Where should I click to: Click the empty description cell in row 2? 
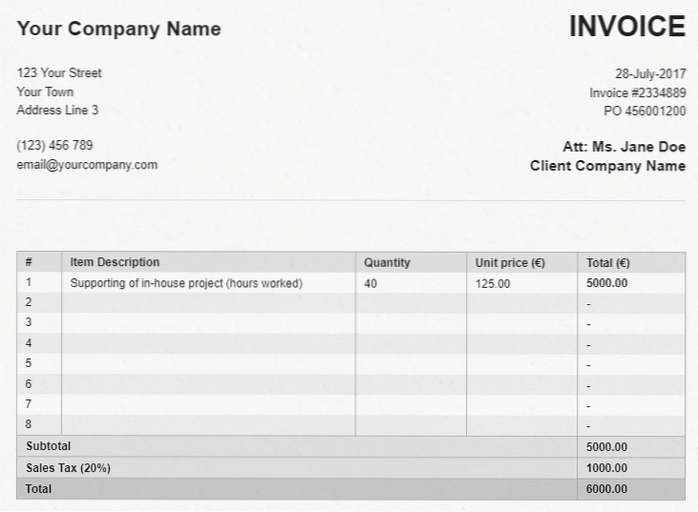pos(208,303)
